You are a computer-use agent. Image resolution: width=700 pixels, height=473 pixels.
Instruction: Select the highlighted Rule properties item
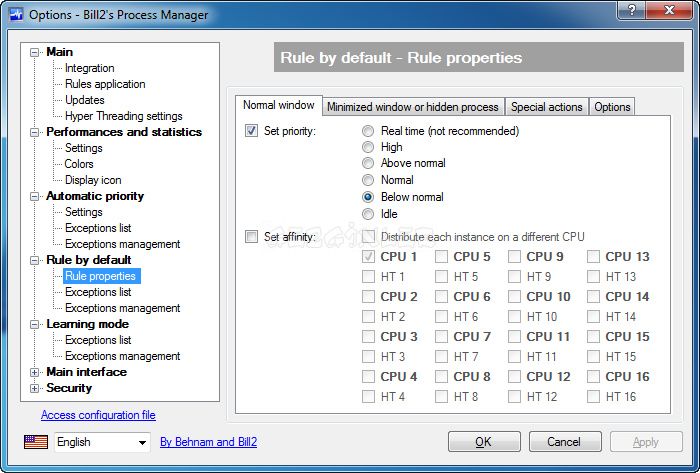click(x=101, y=276)
